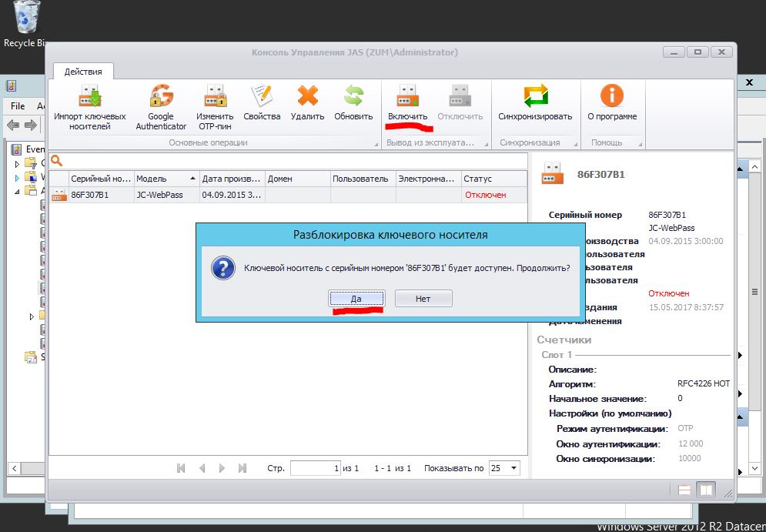The width and height of the screenshot is (766, 532).
Task: Click Окно аутентификации value 12 000
Action: point(691,443)
